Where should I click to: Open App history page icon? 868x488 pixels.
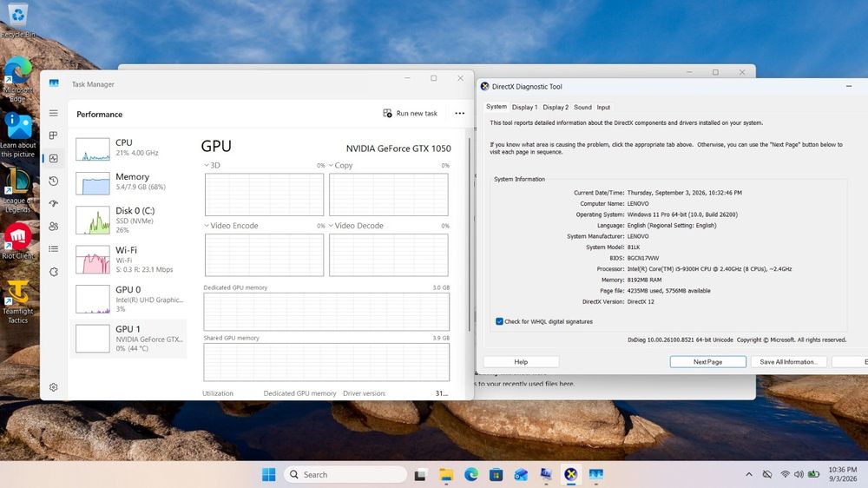pyautogui.click(x=54, y=181)
